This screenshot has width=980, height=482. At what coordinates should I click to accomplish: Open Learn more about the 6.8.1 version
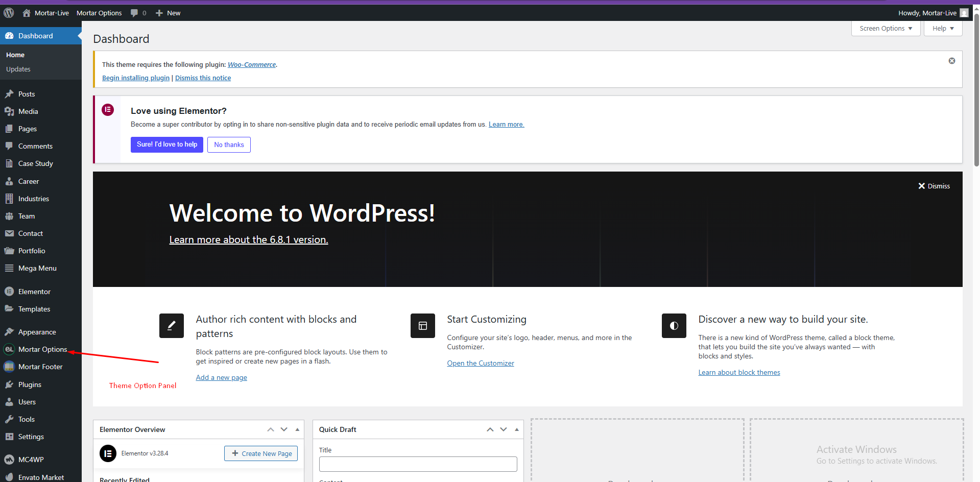point(249,239)
